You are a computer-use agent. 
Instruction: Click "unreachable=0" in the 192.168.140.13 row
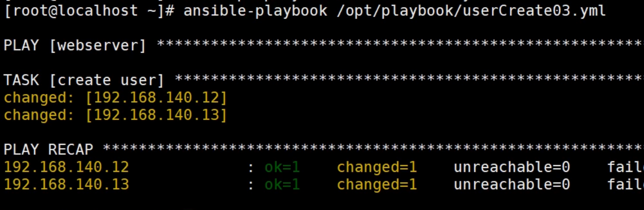pyautogui.click(x=512, y=184)
